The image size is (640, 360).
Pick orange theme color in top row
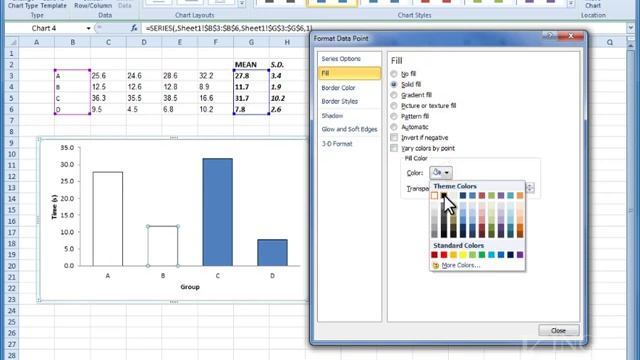point(520,196)
